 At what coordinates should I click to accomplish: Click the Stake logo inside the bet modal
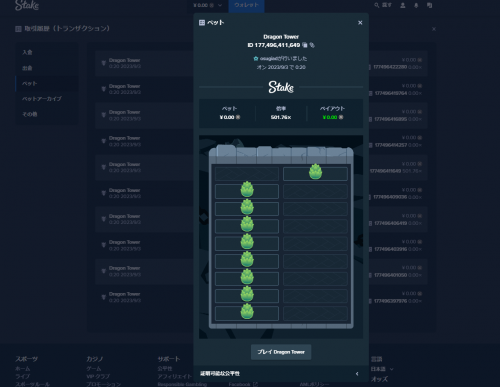pyautogui.click(x=281, y=87)
